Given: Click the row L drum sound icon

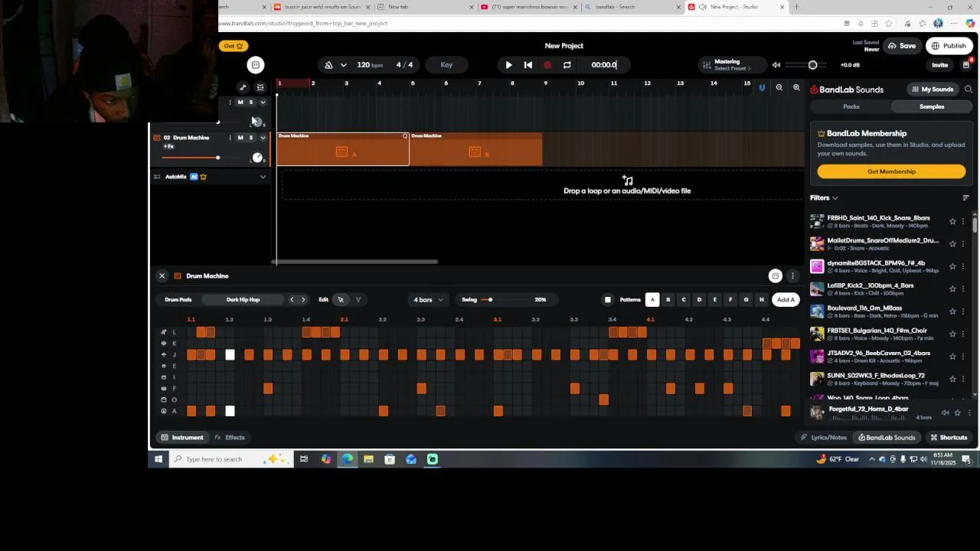Looking at the screenshot, I should pos(163,332).
